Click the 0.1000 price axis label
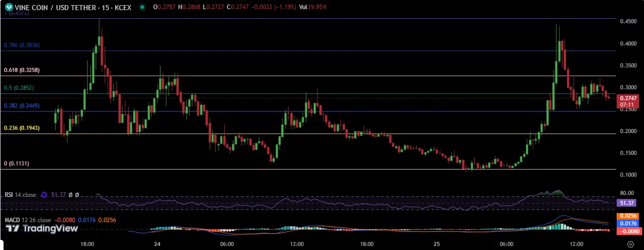The height and width of the screenshot is (250, 644). click(629, 175)
